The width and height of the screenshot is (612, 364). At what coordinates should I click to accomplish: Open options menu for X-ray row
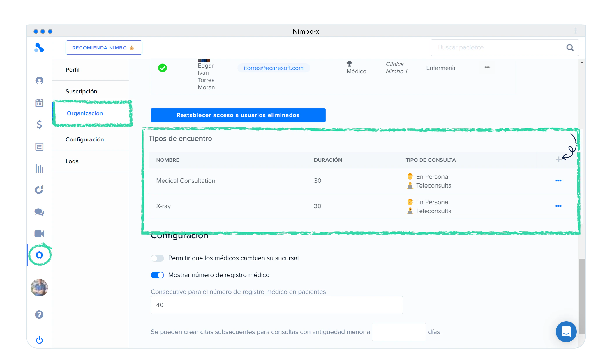point(558,206)
